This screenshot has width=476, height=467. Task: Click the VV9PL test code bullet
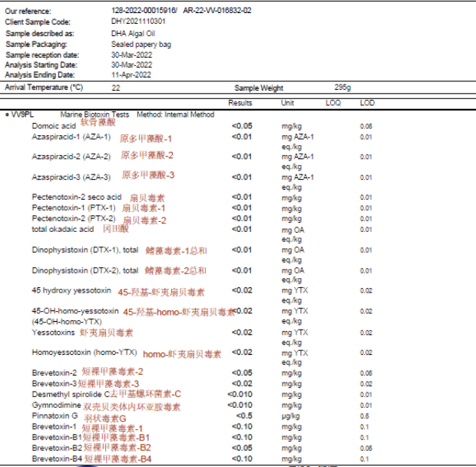(20, 114)
